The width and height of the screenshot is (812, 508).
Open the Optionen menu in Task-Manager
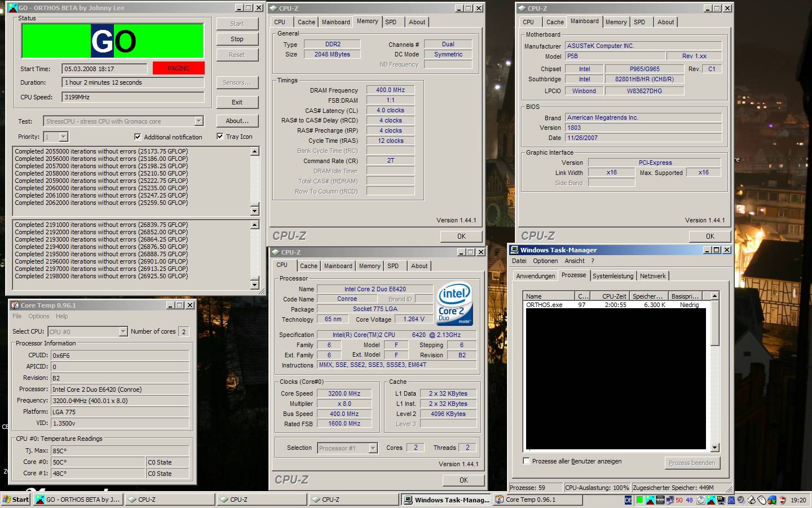[545, 261]
